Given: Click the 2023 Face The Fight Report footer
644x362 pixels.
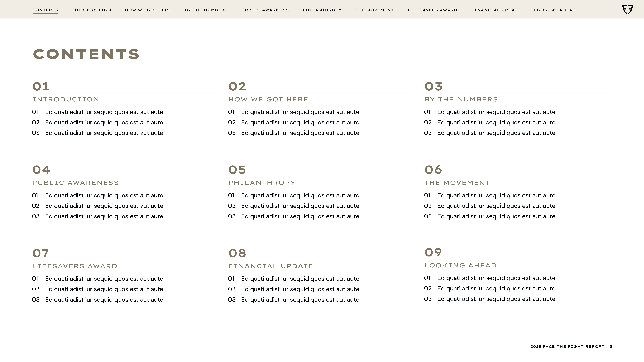Looking at the screenshot, I should 571,346.
